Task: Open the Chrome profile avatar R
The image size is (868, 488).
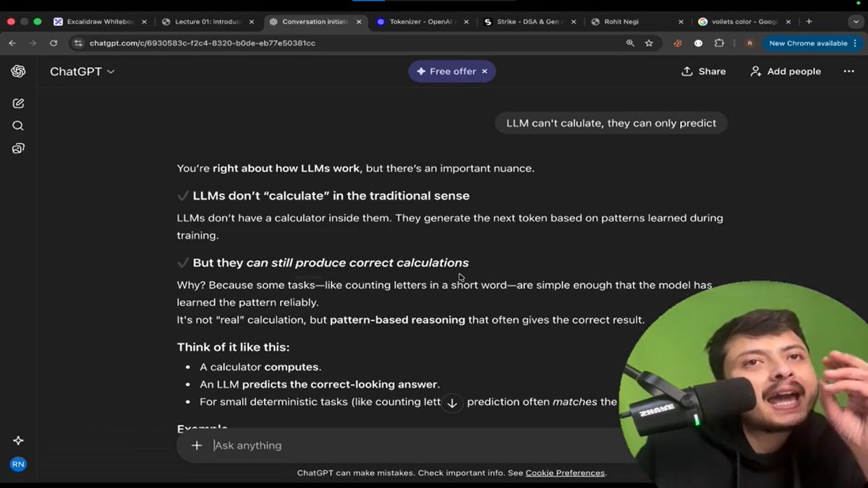Action: [x=749, y=43]
